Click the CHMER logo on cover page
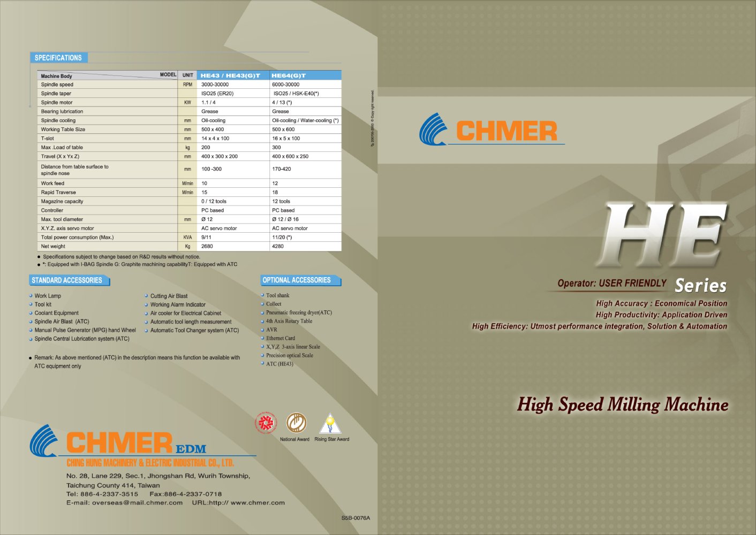This screenshot has height=535, width=756. click(492, 129)
